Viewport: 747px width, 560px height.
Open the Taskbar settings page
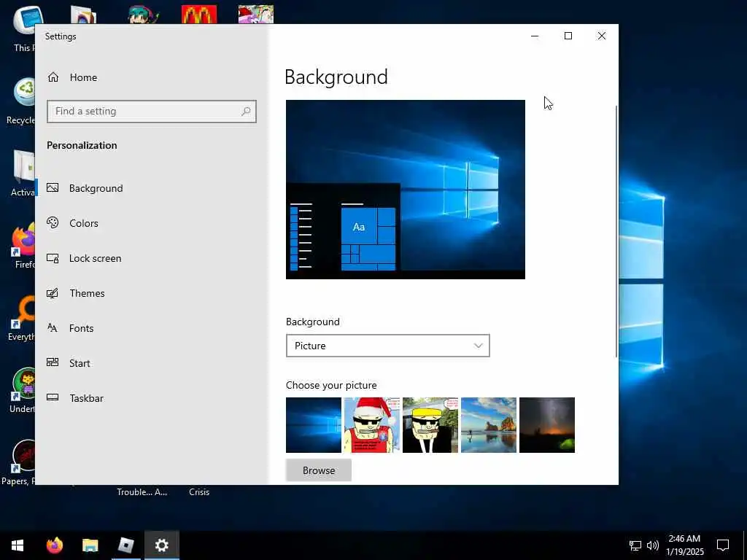point(86,398)
